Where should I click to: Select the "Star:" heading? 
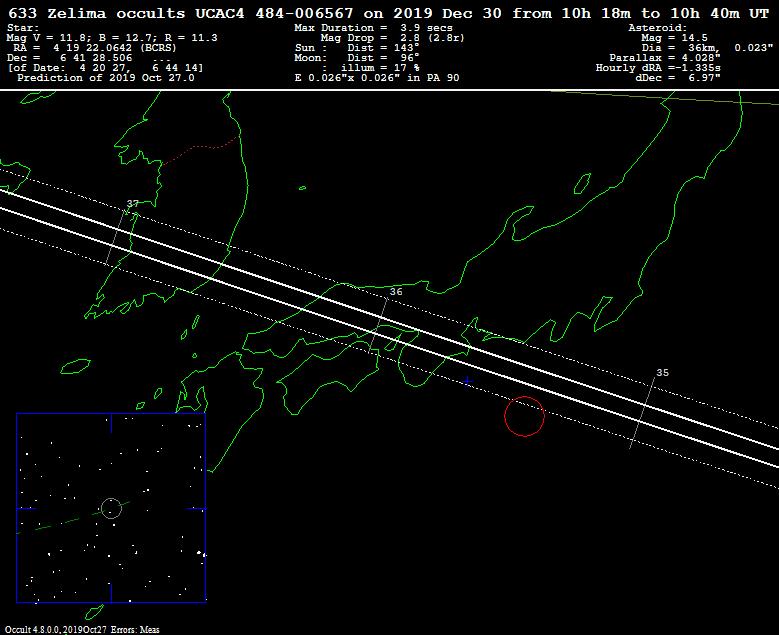click(x=23, y=28)
